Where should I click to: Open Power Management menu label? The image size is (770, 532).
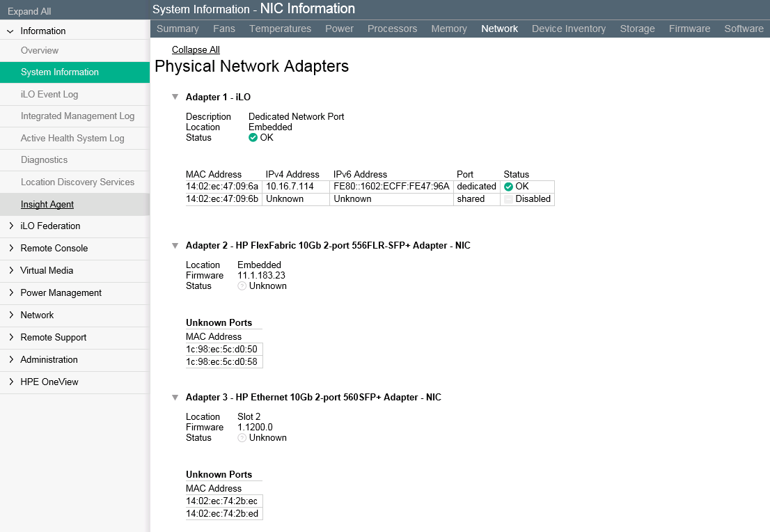tap(61, 292)
